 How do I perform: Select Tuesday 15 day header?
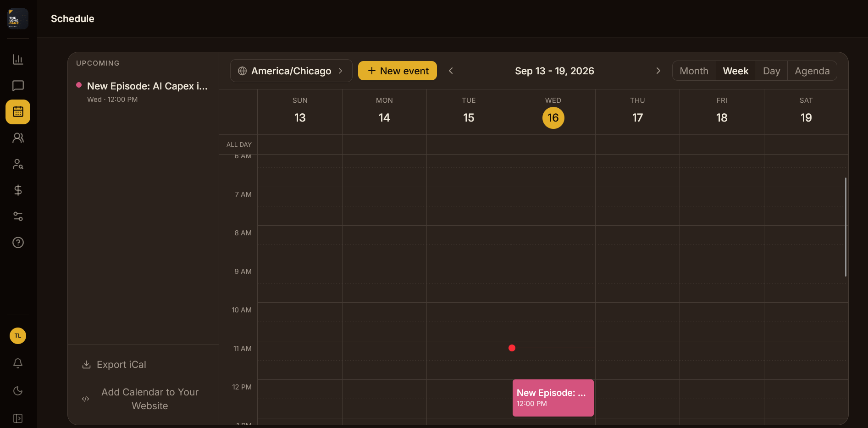pyautogui.click(x=469, y=111)
